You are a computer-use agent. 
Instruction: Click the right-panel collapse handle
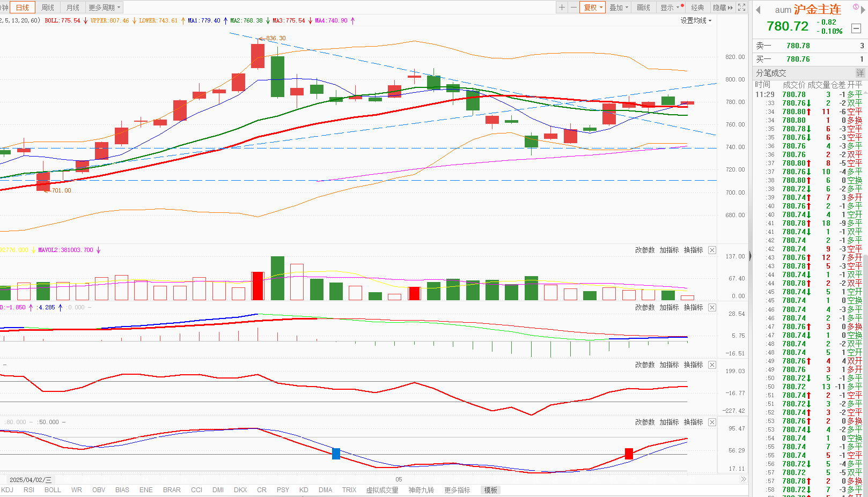(x=751, y=256)
